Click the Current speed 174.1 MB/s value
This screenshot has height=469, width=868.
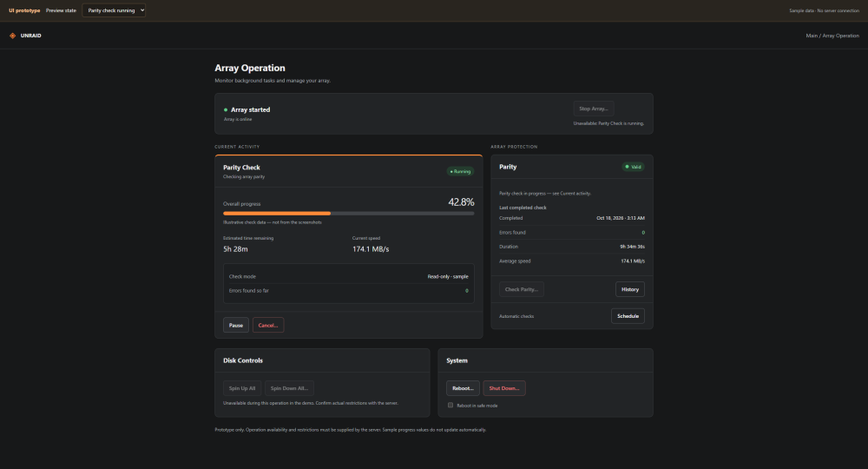(x=371, y=249)
